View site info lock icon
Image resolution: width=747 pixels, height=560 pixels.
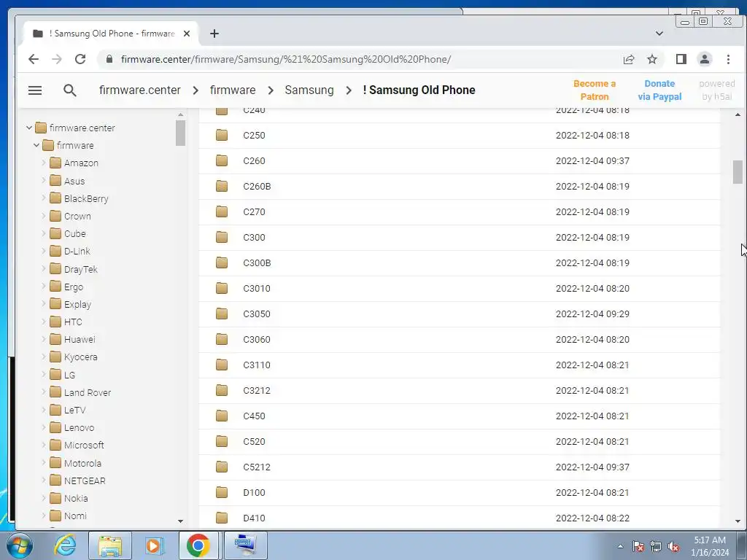[109, 59]
